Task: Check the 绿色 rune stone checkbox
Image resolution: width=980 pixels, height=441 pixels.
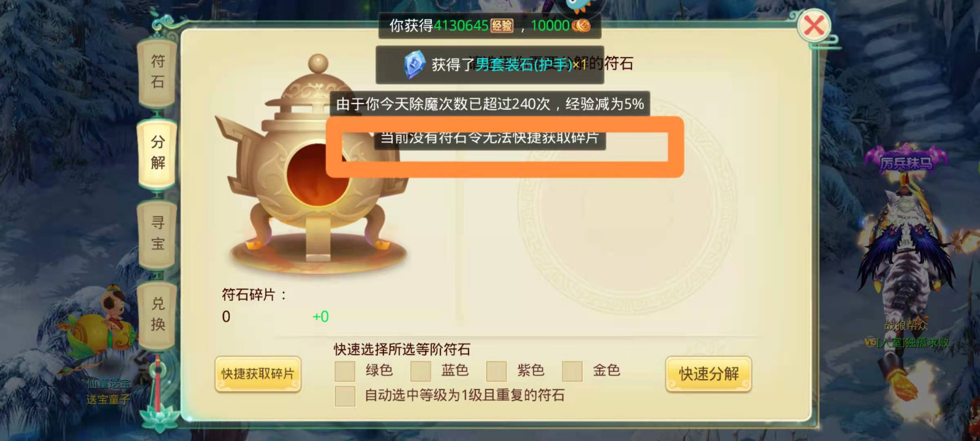Action: coord(345,371)
